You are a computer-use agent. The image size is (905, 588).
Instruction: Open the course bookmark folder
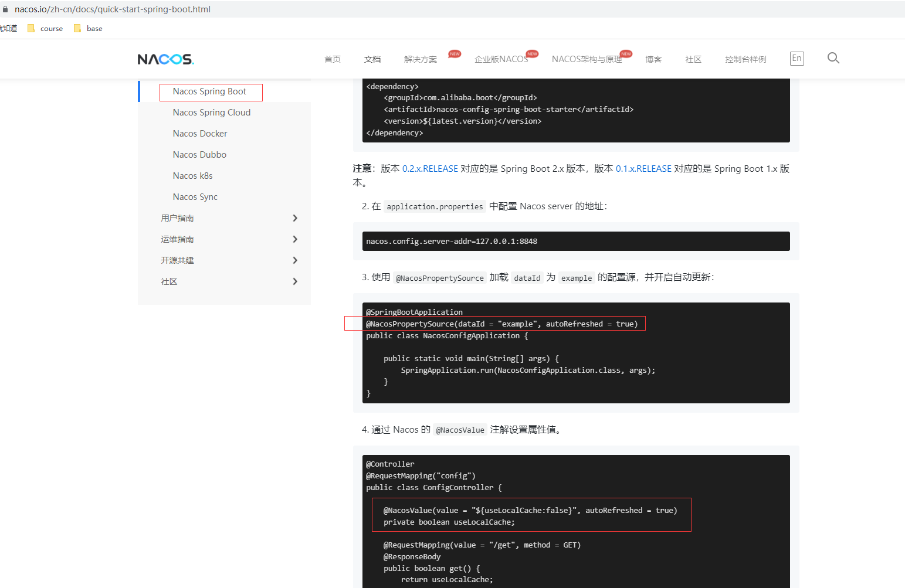tap(45, 29)
